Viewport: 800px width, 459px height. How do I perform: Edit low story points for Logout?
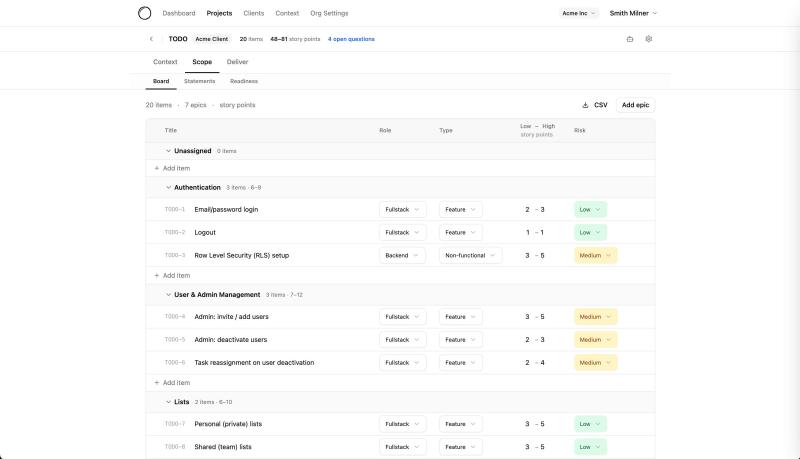[527, 232]
